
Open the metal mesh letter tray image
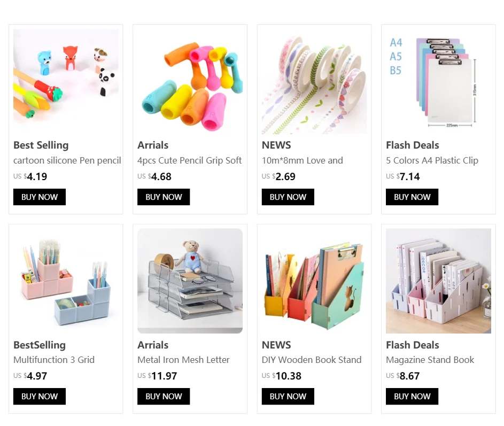pos(190,281)
